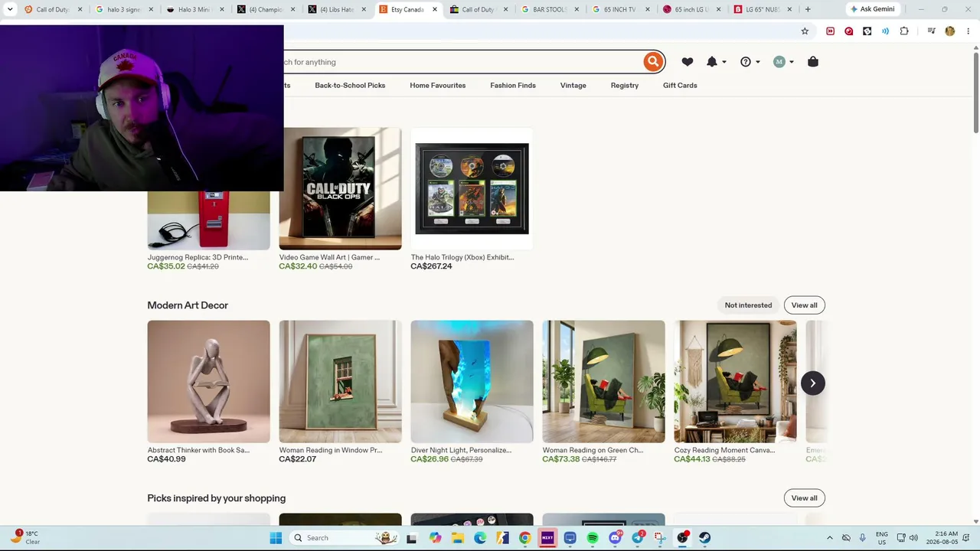Open Diver Night Light product thumbnail
980x551 pixels.
[472, 382]
